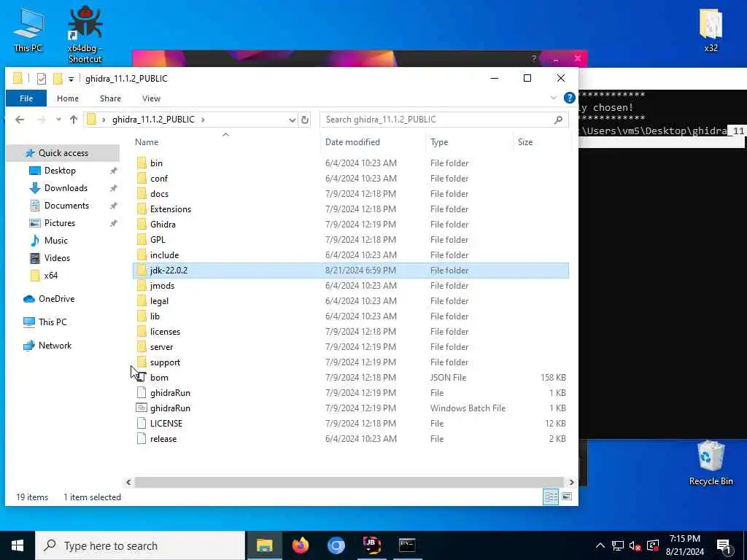
Task: Go back in File Explorer
Action: [x=20, y=120]
